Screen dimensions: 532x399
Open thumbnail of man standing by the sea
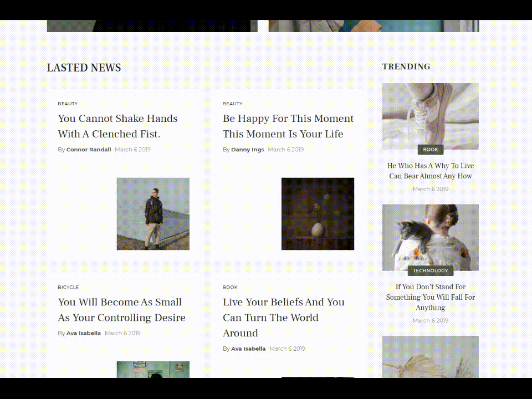click(x=153, y=214)
